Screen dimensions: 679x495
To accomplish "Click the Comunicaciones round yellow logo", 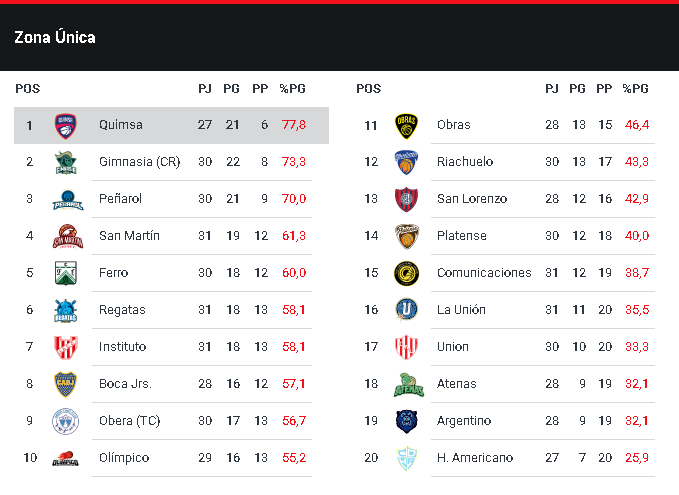I will [406, 273].
